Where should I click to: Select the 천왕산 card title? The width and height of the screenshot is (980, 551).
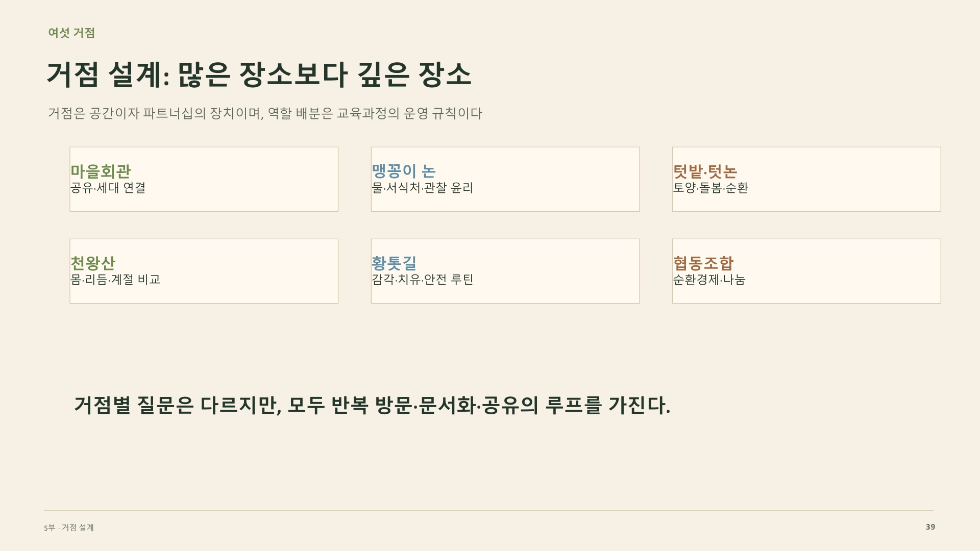[x=93, y=263]
